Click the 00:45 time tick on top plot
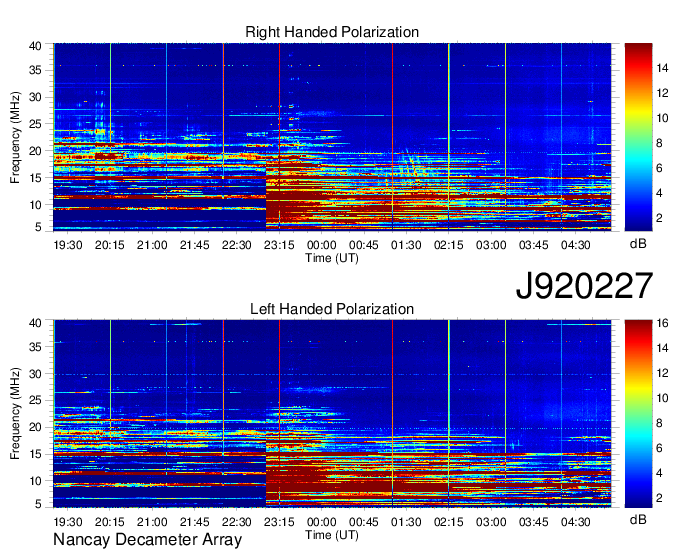The image size is (680, 552). [x=364, y=245]
